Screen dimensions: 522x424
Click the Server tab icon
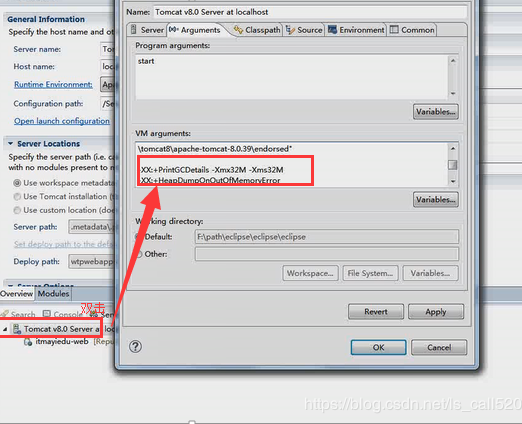[x=134, y=30]
